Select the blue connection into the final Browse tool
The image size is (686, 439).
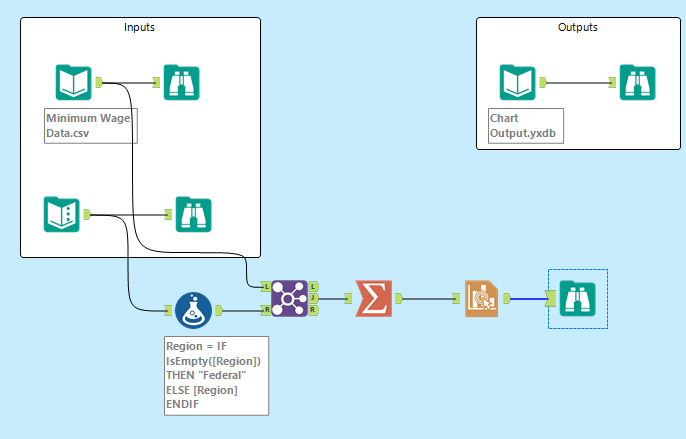[x=528, y=299]
